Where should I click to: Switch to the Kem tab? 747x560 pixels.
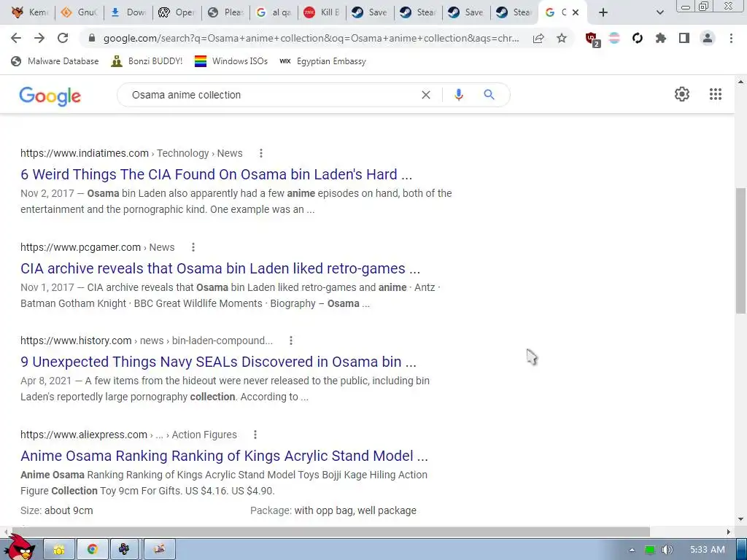point(30,12)
